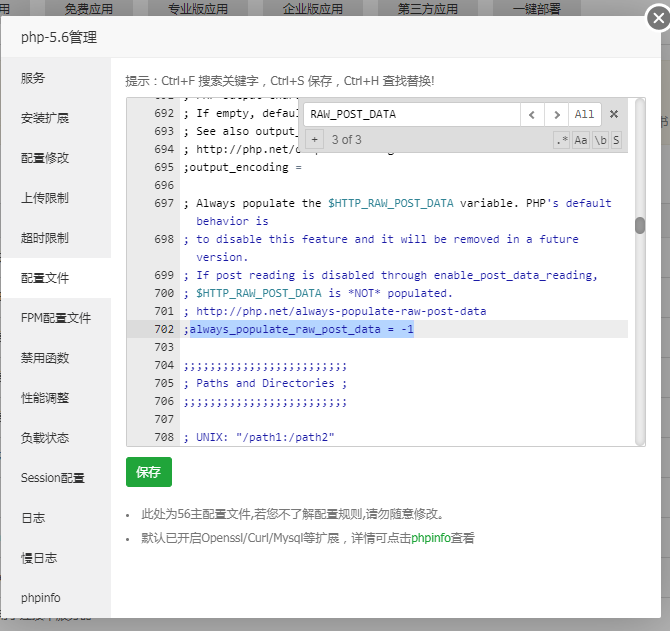This screenshot has height=631, width=670.
Task: Toggle case sensitive search (Aa)
Action: (x=580, y=140)
